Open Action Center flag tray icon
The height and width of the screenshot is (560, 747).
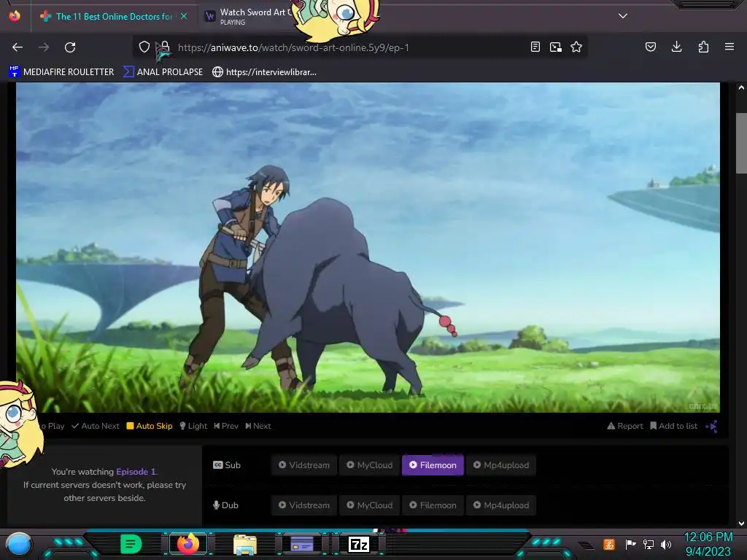[630, 544]
